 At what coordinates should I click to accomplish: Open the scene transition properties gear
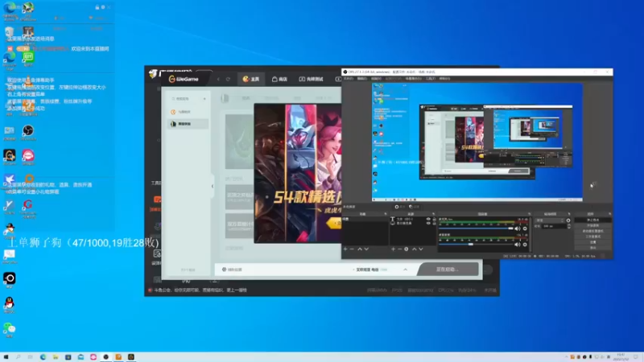point(568,220)
